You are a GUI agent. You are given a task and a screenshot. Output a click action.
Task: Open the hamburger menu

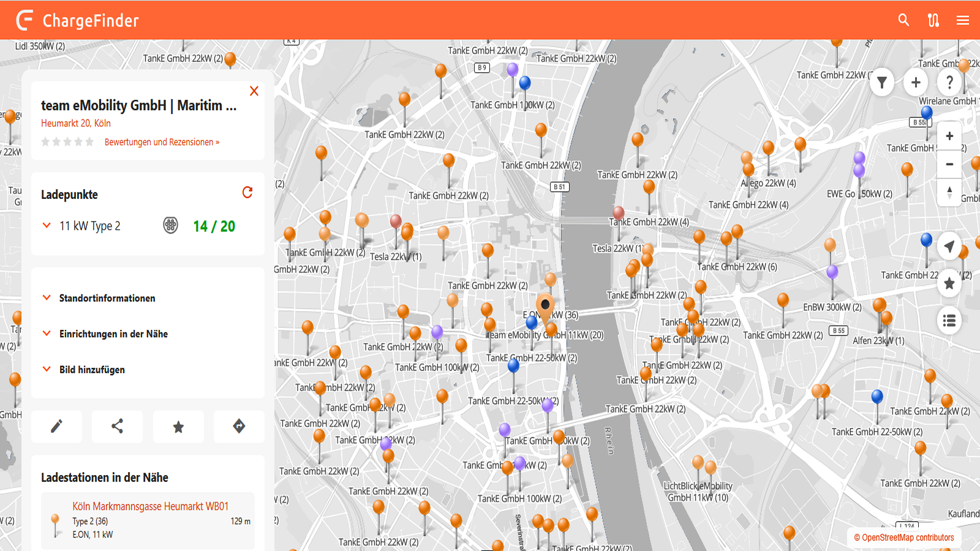point(963,20)
